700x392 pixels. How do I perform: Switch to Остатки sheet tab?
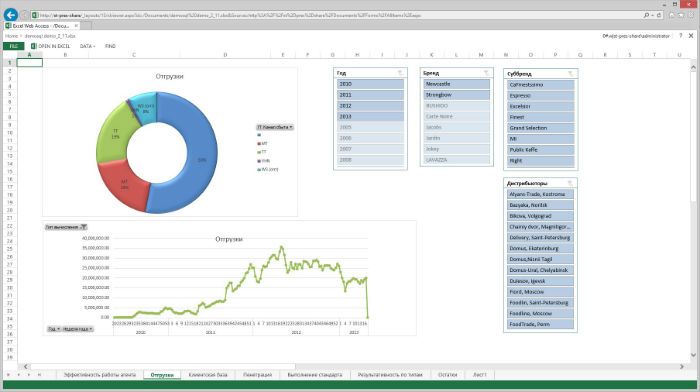coord(447,375)
